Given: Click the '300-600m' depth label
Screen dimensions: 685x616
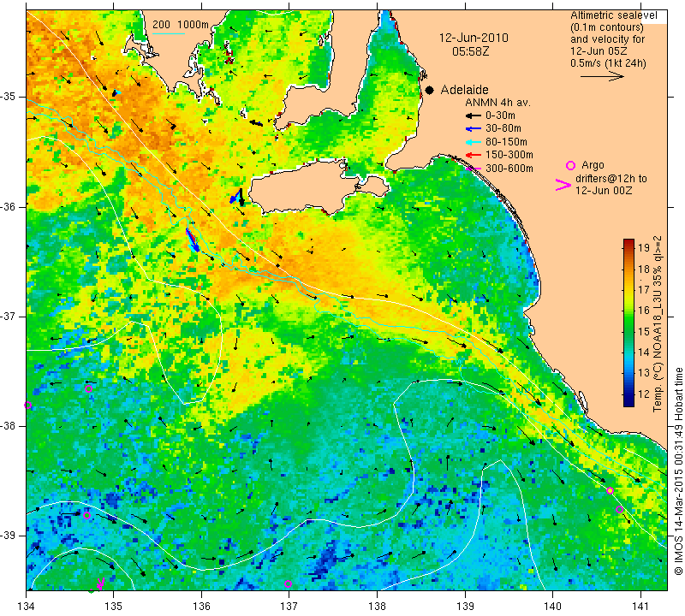Looking at the screenshot, I should point(509,168).
